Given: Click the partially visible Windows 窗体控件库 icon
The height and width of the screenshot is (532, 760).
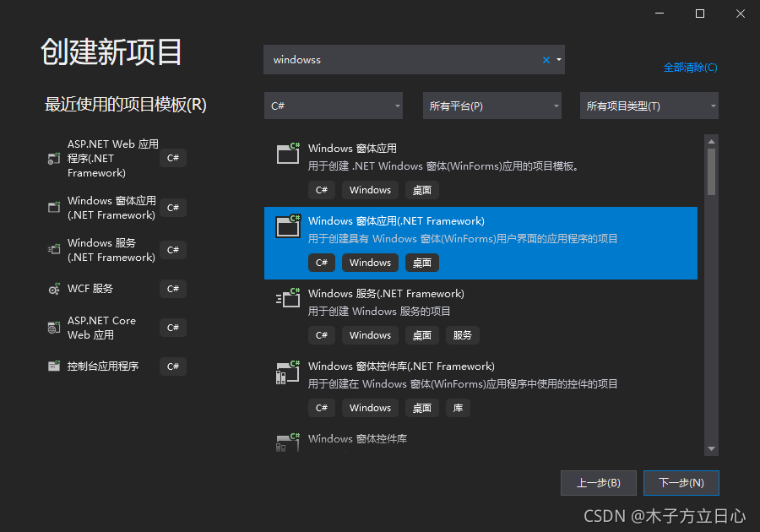Looking at the screenshot, I should [288, 442].
